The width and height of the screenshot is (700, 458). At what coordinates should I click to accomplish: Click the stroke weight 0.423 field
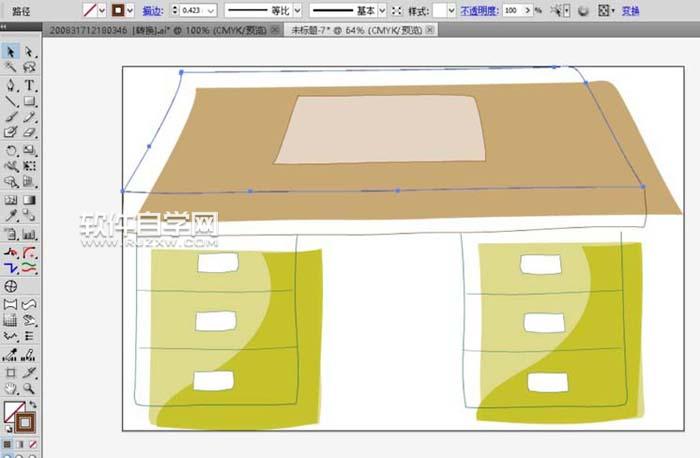[x=193, y=11]
